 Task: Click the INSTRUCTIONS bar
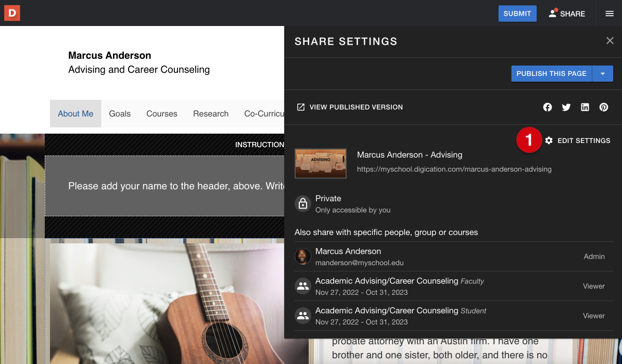click(x=164, y=145)
